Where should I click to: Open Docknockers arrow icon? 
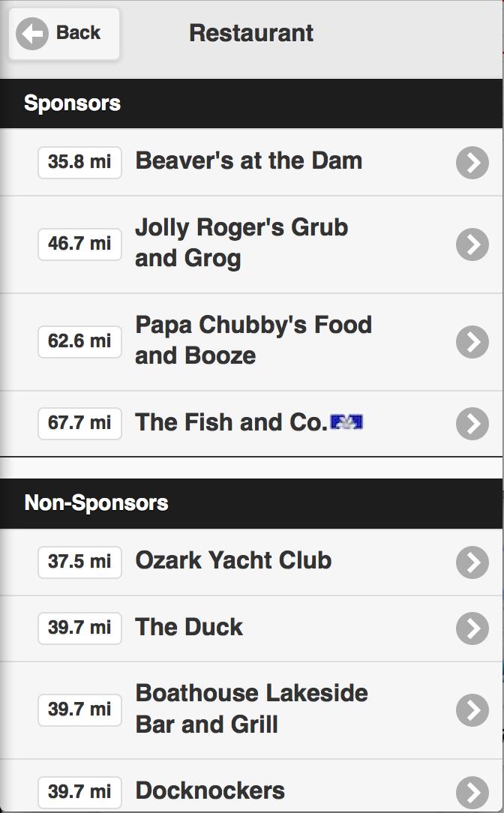click(x=472, y=792)
